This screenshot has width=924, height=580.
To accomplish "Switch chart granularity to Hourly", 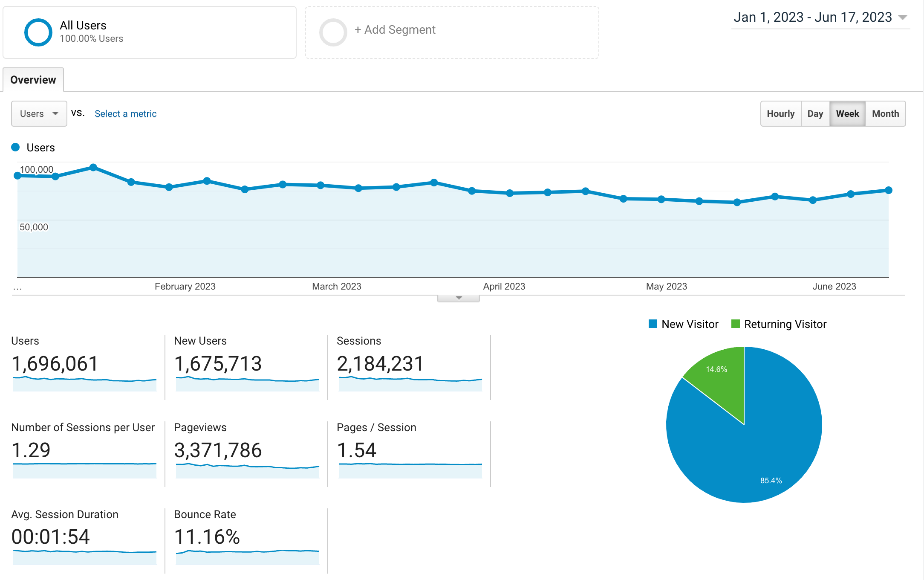I will (780, 113).
